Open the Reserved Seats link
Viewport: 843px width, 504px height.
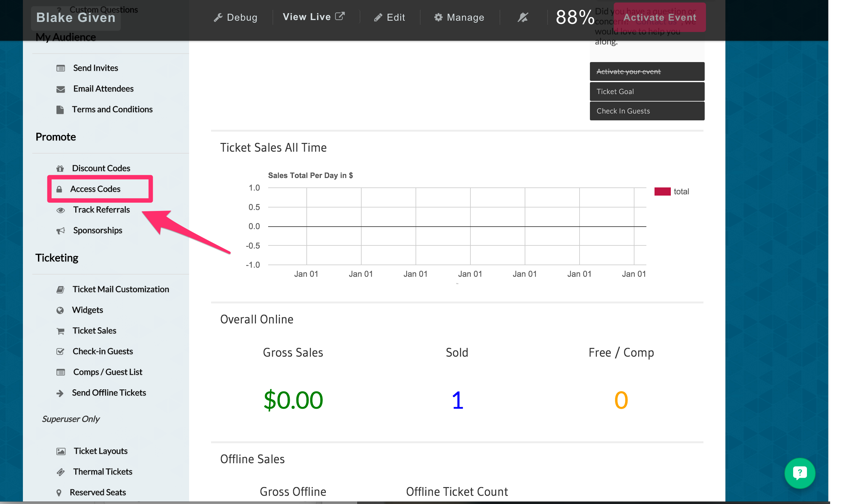[x=98, y=492]
